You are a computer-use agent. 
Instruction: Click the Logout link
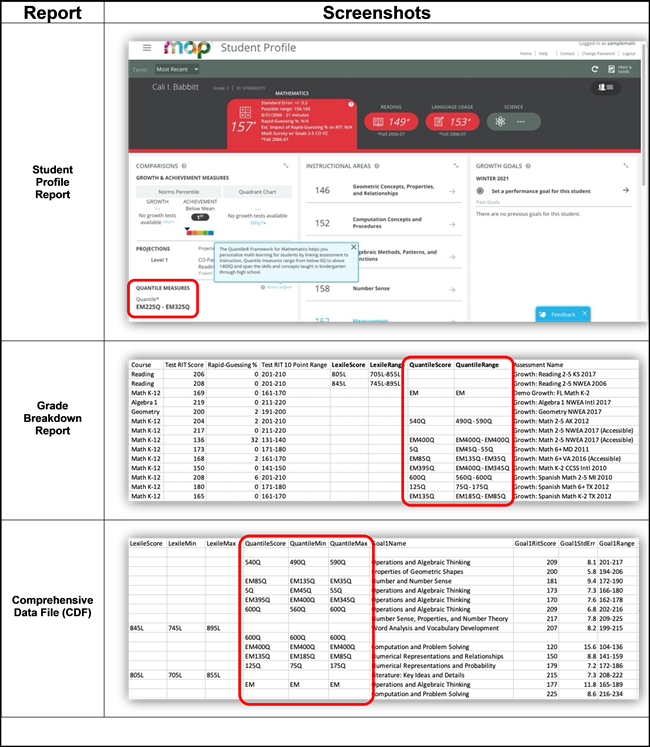point(628,53)
